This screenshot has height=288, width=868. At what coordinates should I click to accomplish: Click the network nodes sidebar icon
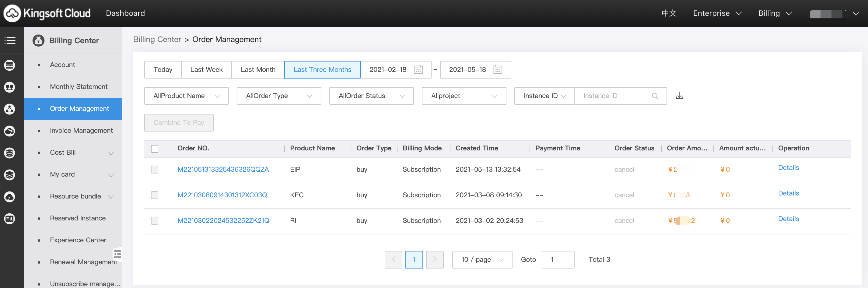pyautogui.click(x=9, y=109)
